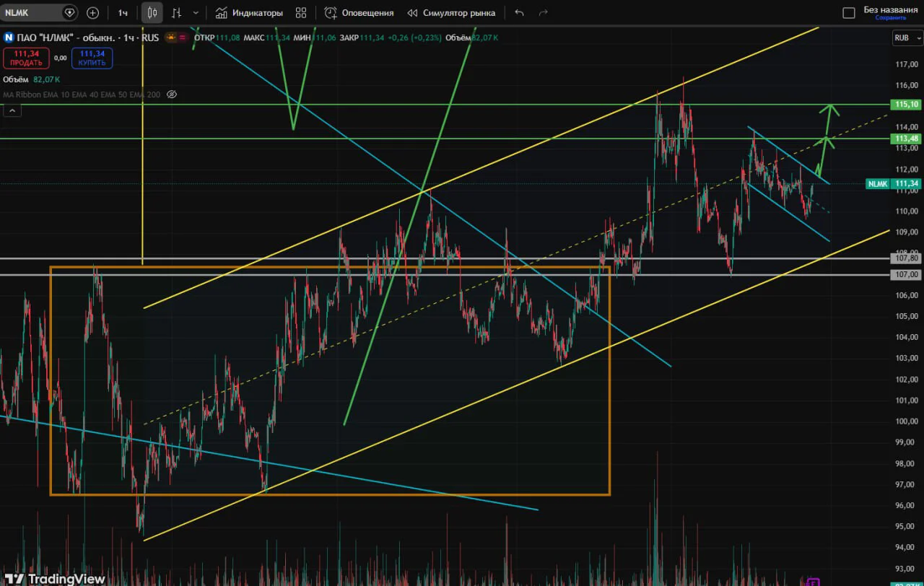The height and width of the screenshot is (586, 924).
Task: Open the indicator templates grid icon
Action: [301, 13]
